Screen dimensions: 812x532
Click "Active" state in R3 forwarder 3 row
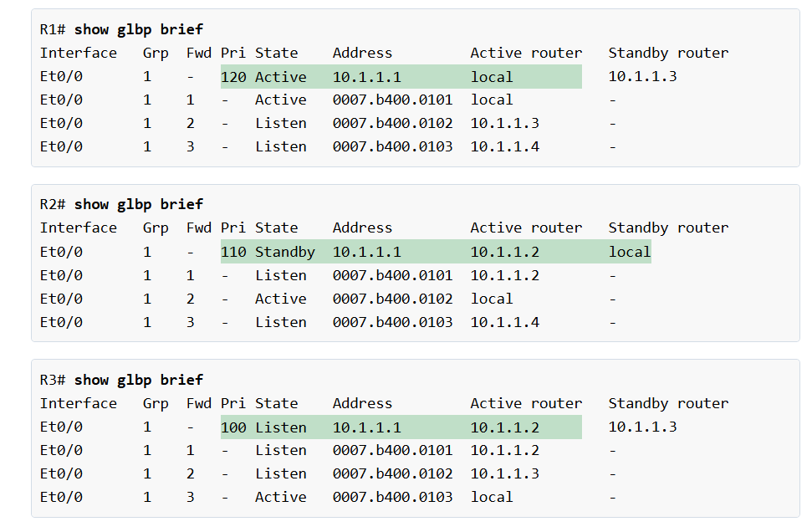coord(280,497)
